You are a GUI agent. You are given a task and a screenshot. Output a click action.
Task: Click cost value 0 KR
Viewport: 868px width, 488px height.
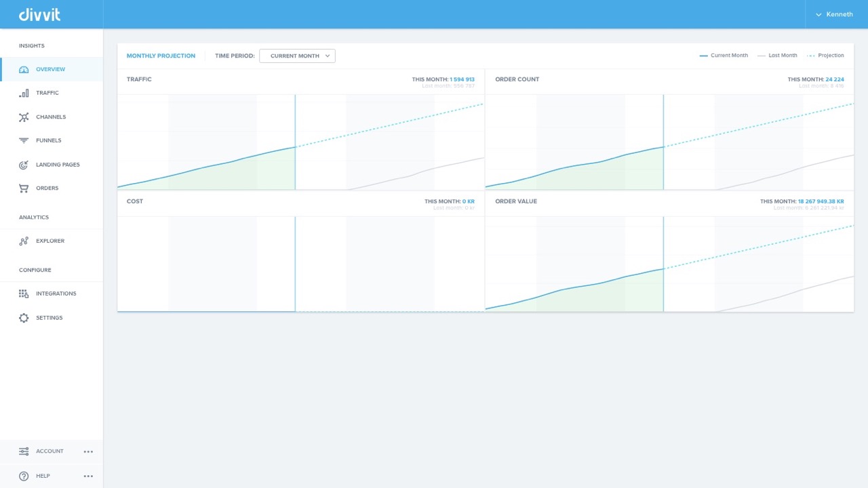pos(469,201)
